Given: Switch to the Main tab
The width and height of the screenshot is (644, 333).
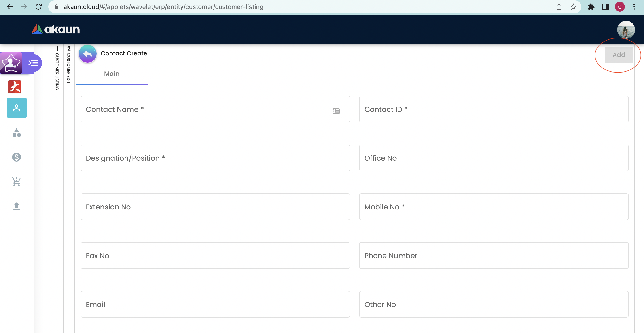Looking at the screenshot, I should [112, 74].
